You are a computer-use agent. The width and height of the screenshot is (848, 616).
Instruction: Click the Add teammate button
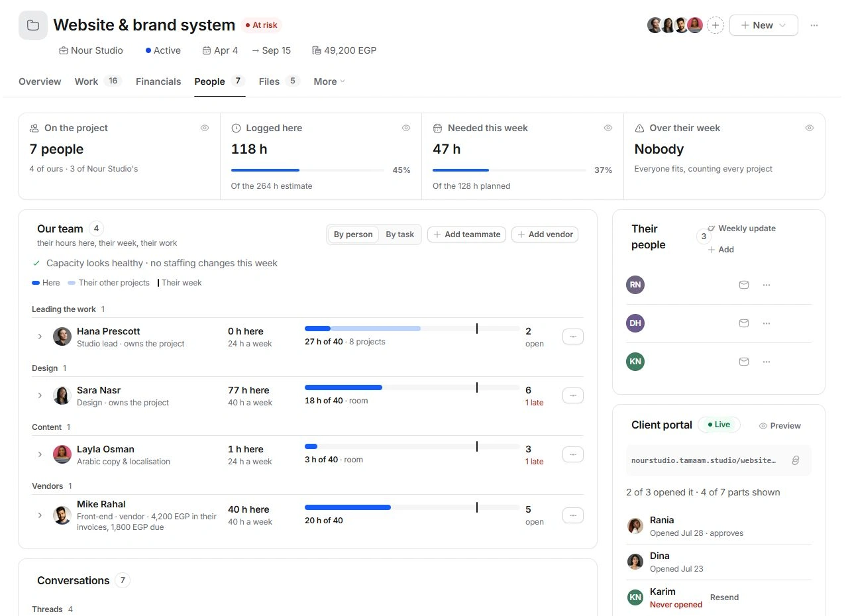point(467,234)
